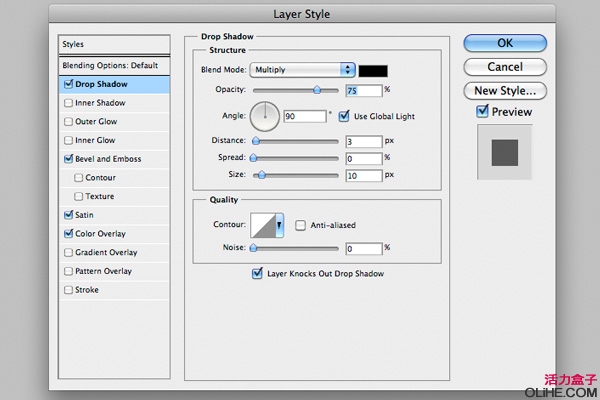Enable the Anti-aliased checkbox
The height and width of the screenshot is (400, 600).
click(300, 225)
